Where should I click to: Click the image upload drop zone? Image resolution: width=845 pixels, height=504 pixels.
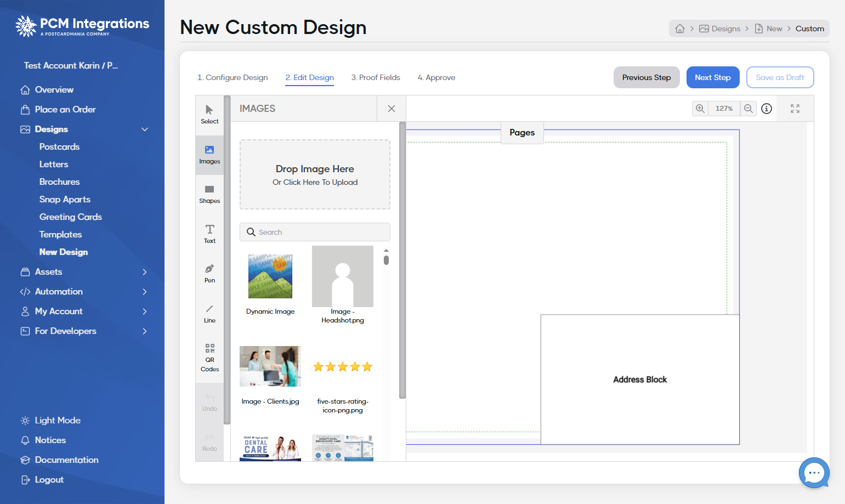coord(315,174)
